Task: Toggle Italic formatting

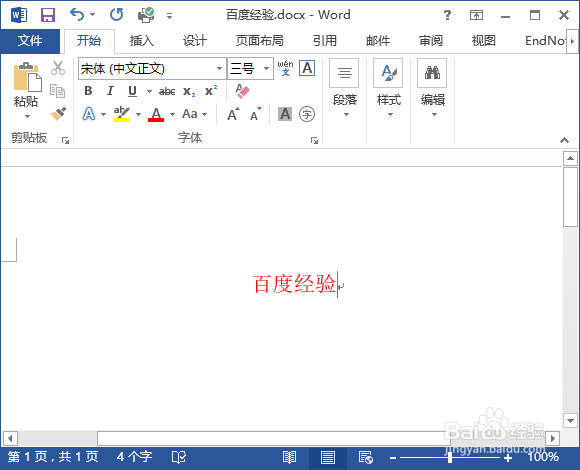Action: 110,91
